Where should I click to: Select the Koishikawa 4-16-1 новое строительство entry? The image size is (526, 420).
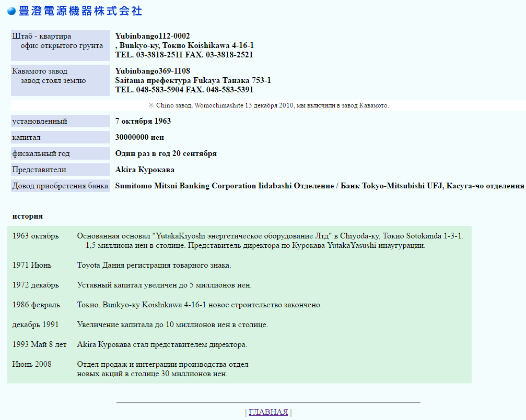pyautogui.click(x=199, y=305)
